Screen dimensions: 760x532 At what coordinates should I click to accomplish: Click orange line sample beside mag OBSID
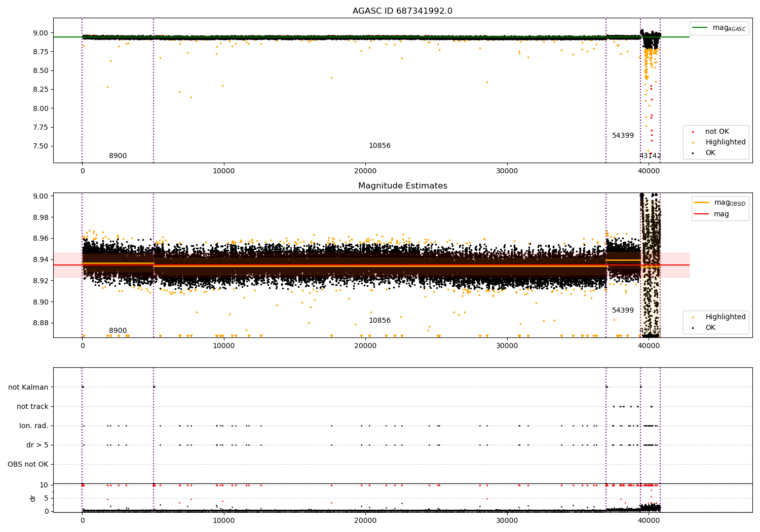tap(702, 203)
